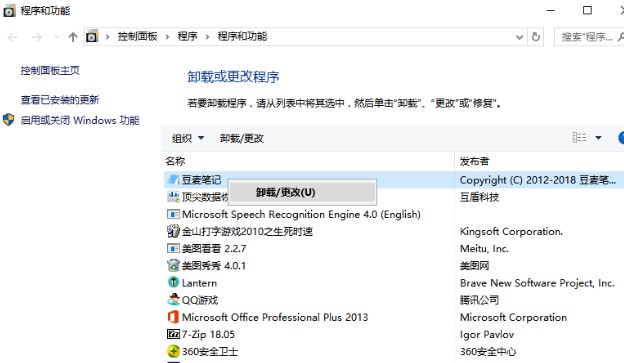Select Microsoft Speech Recognition Engine 4.0 entry
Screen dimensions: 624x363
[x=301, y=214]
